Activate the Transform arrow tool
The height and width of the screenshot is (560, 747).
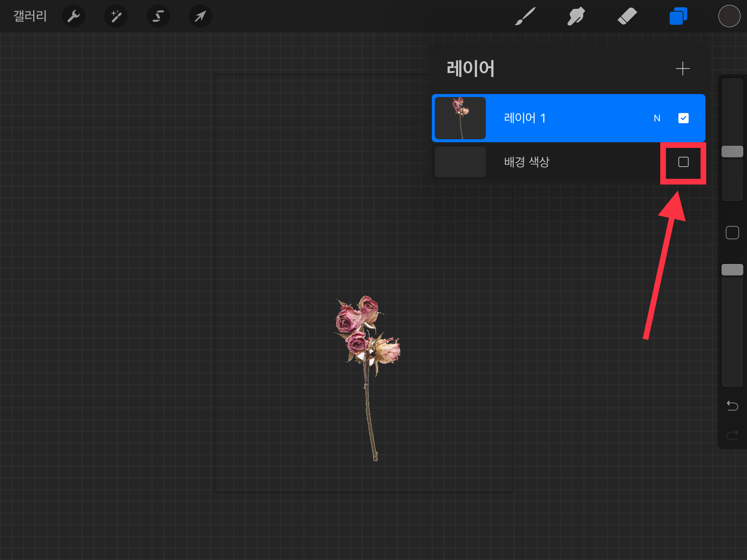200,16
